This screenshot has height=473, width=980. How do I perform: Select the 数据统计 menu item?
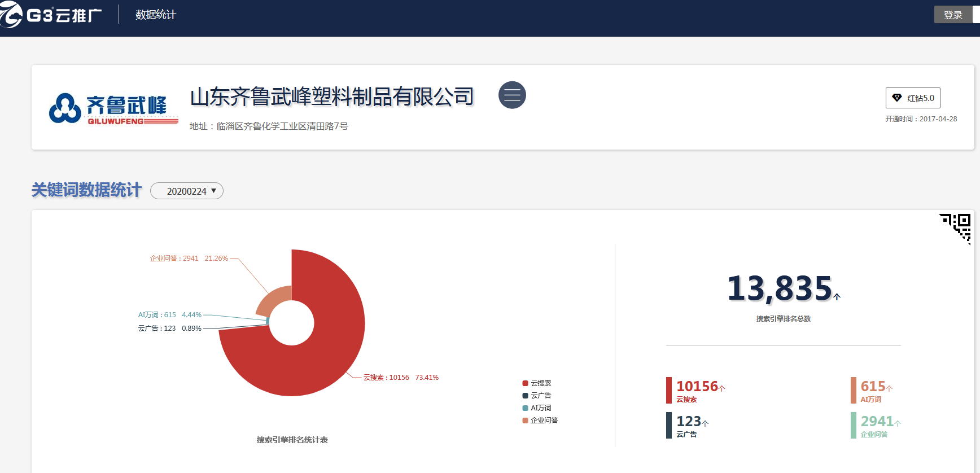point(156,15)
